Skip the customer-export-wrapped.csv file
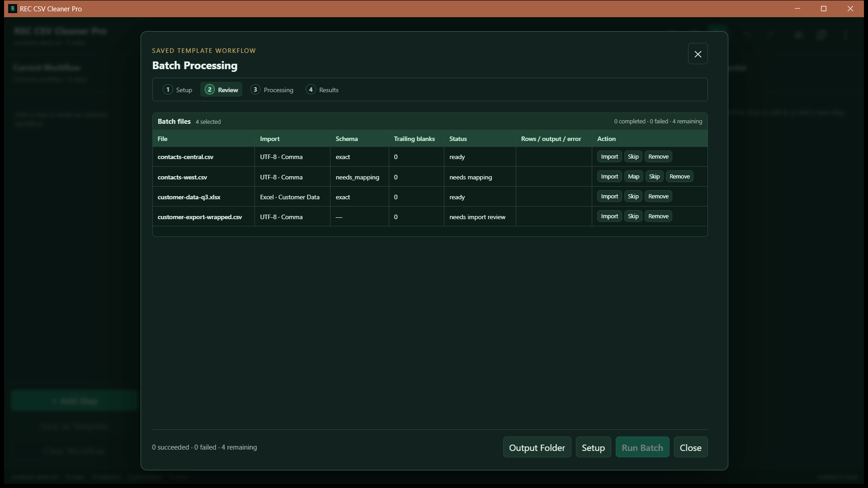This screenshot has height=488, width=868. point(633,216)
